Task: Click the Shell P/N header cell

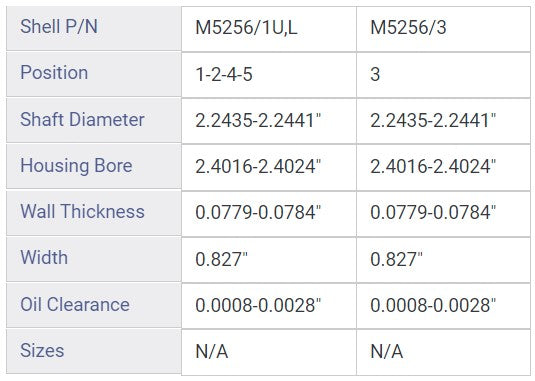Action: point(93,28)
